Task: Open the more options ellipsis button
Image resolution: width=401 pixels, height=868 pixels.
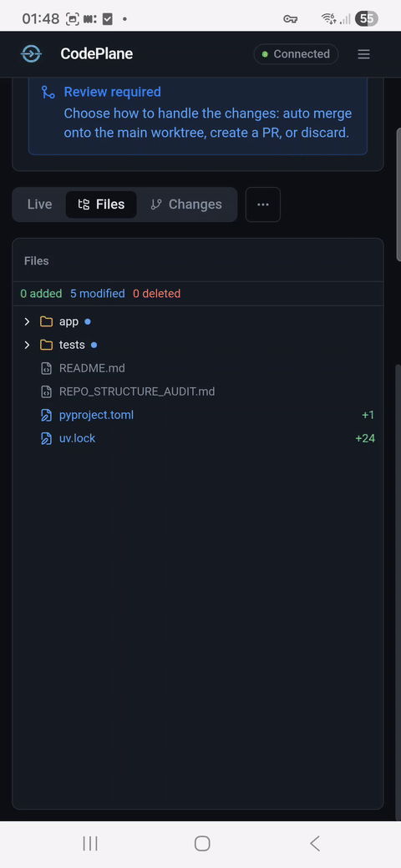Action: pos(263,204)
